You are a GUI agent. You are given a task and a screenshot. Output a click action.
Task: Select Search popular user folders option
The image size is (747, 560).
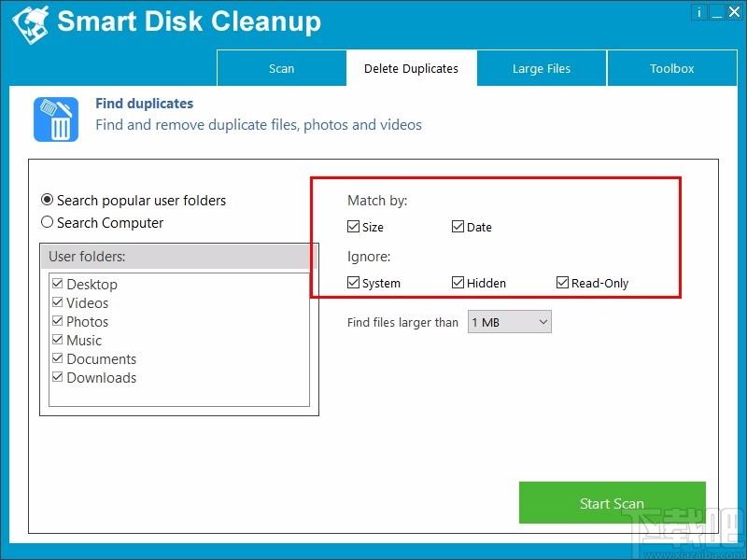pos(134,200)
